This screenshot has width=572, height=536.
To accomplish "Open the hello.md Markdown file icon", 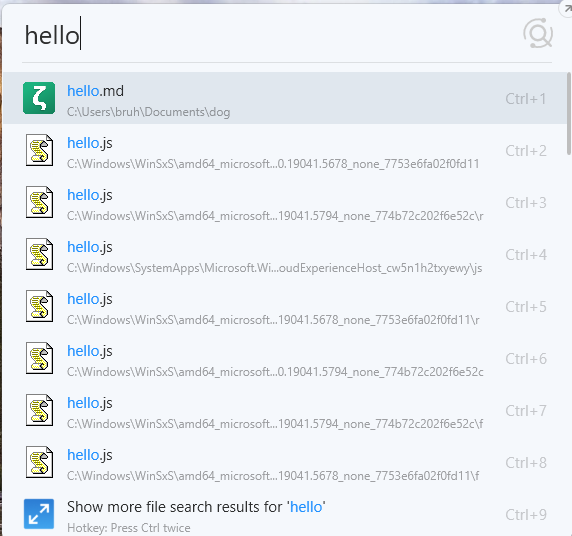I will click(x=39, y=98).
